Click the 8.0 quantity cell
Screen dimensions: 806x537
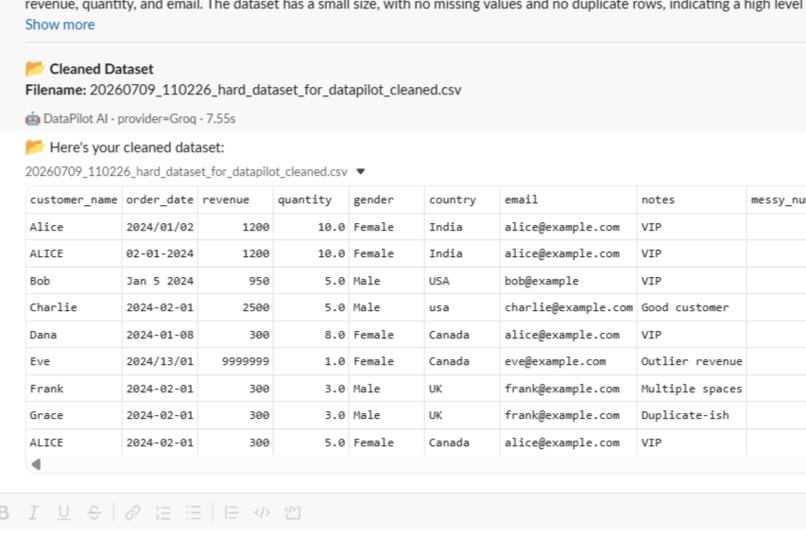tap(312, 335)
